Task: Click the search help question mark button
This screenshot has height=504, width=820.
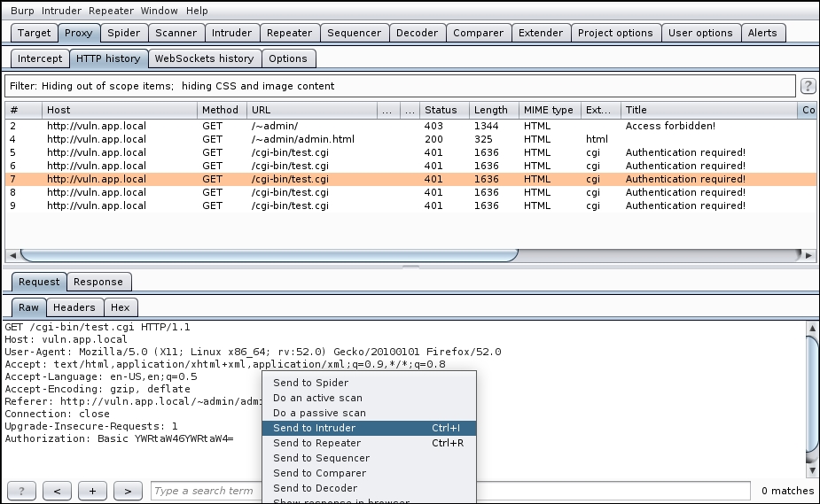Action: click(21, 491)
